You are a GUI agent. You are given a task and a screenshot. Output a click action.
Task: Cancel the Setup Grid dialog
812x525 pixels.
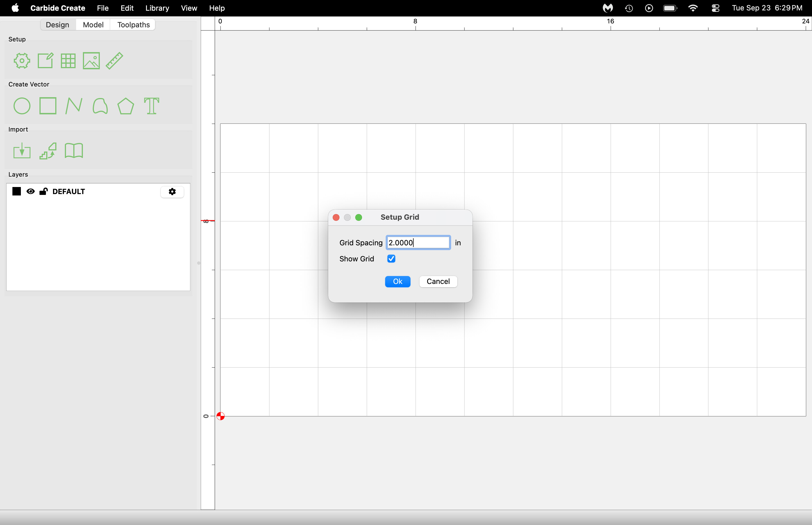click(x=438, y=282)
